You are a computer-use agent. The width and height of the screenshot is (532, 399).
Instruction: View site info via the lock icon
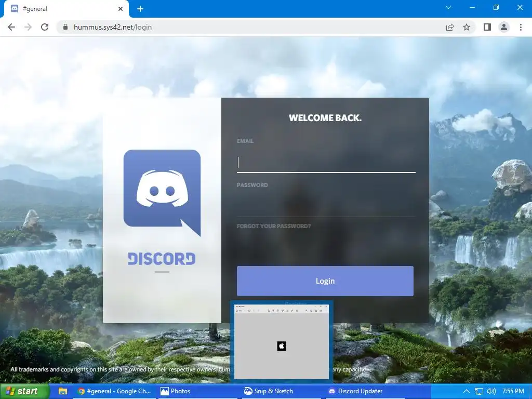coord(65,27)
